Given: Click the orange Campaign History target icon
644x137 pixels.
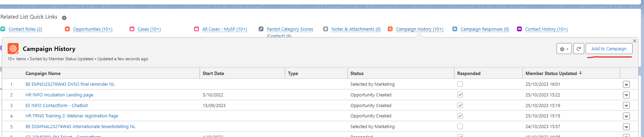Looking at the screenshot, I should (13, 49).
